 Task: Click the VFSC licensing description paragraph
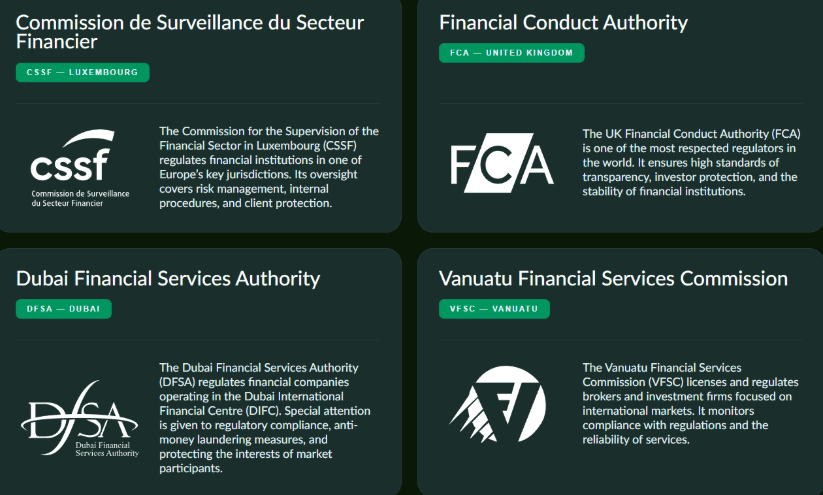click(x=687, y=404)
